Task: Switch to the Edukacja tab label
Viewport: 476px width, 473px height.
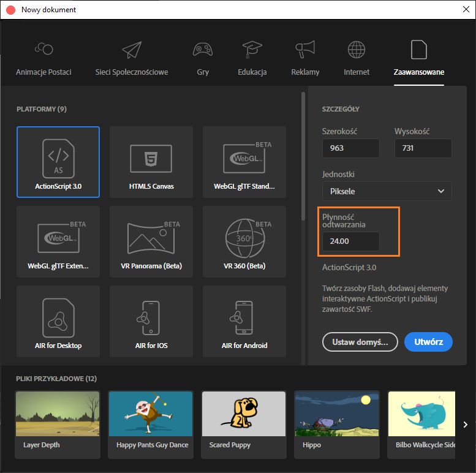Action: (252, 72)
